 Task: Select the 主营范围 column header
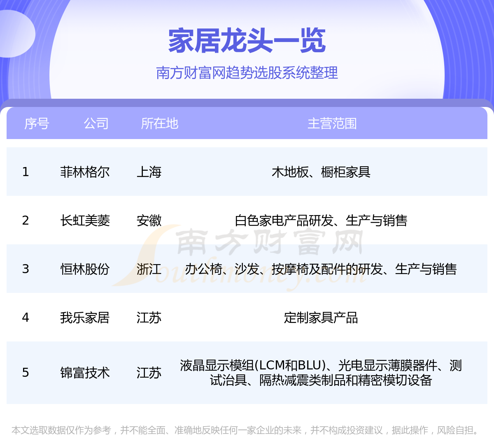point(332,123)
